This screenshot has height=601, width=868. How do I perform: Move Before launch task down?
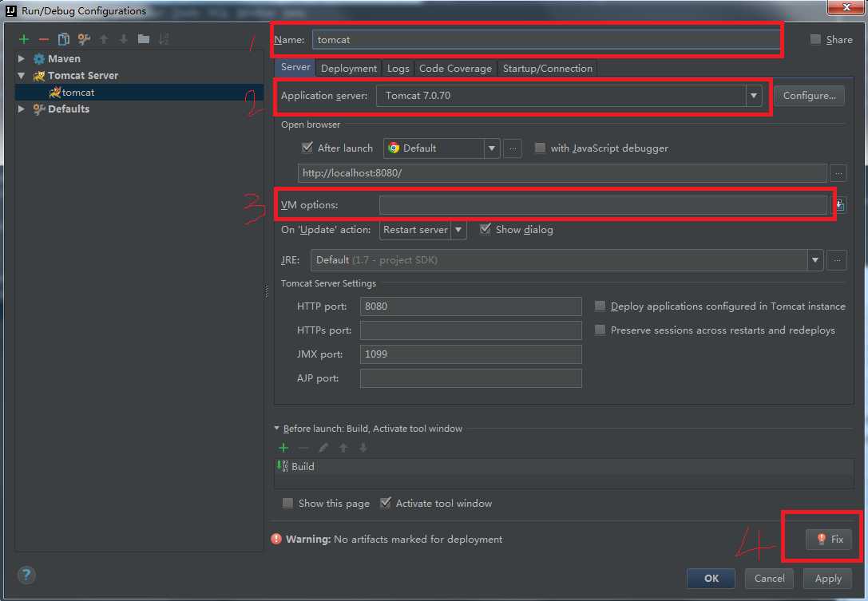(363, 448)
